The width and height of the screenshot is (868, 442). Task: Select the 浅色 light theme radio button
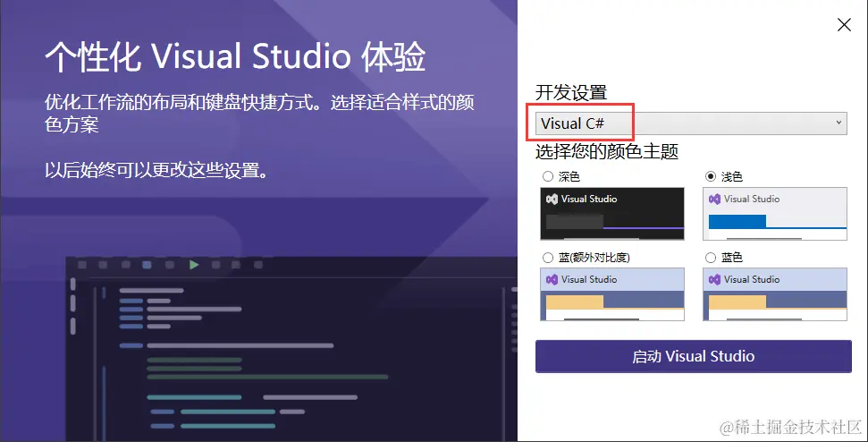711,176
